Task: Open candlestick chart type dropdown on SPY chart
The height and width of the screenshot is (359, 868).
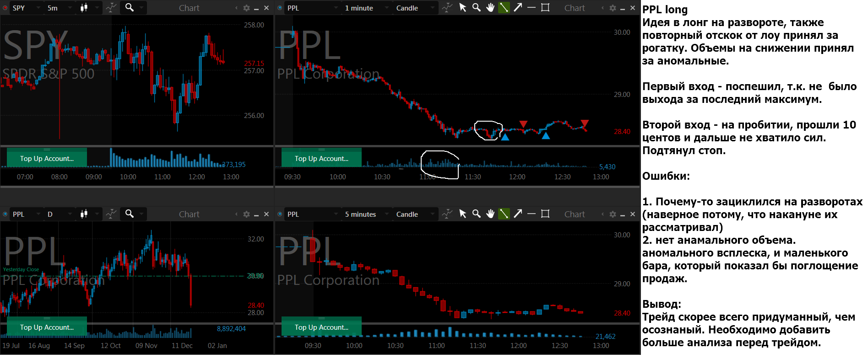Action: click(x=90, y=8)
